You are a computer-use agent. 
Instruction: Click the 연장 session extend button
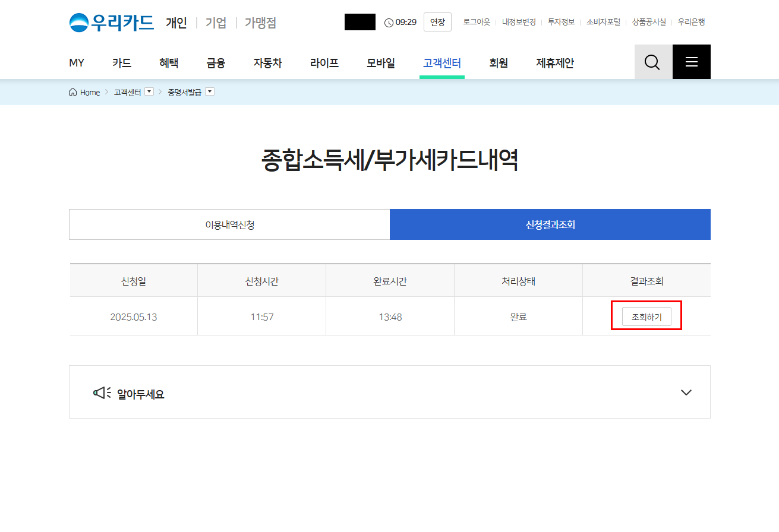point(437,21)
